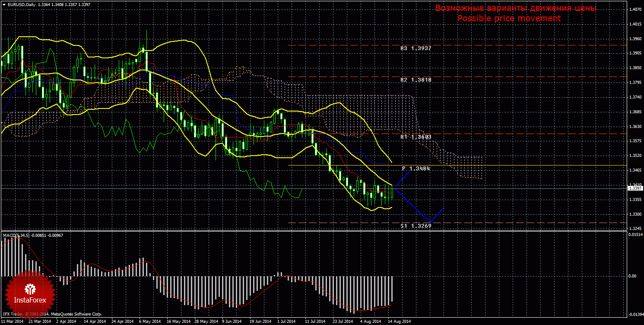
Task: Click the "MetaQuotes Software Corp." copyright text
Action: 76,314
